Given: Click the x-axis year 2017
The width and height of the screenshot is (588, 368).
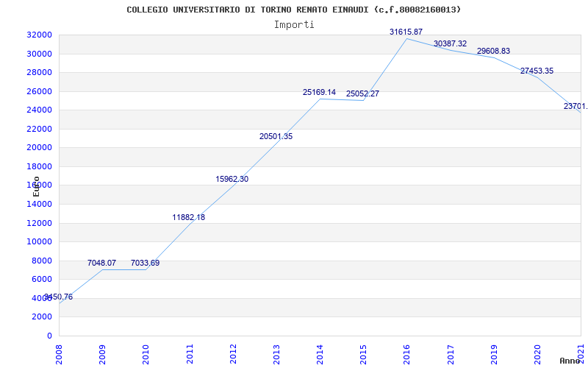Looking at the screenshot, I should pos(451,355).
